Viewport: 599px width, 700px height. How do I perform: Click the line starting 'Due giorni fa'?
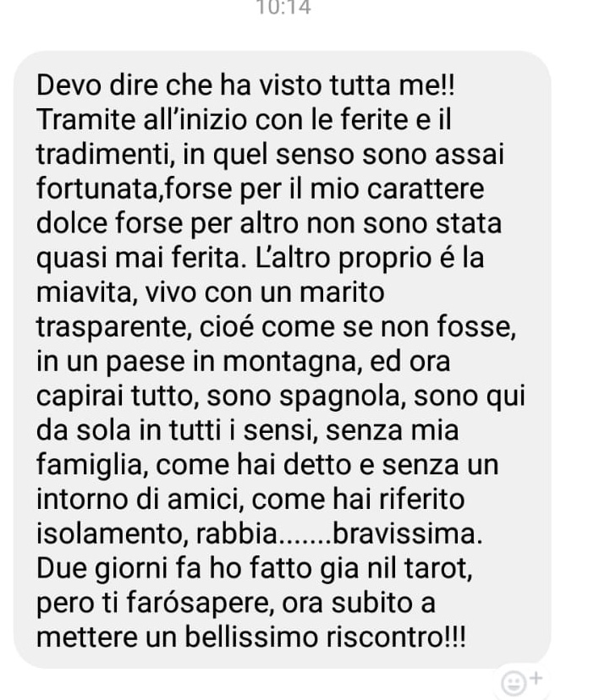coord(254,569)
